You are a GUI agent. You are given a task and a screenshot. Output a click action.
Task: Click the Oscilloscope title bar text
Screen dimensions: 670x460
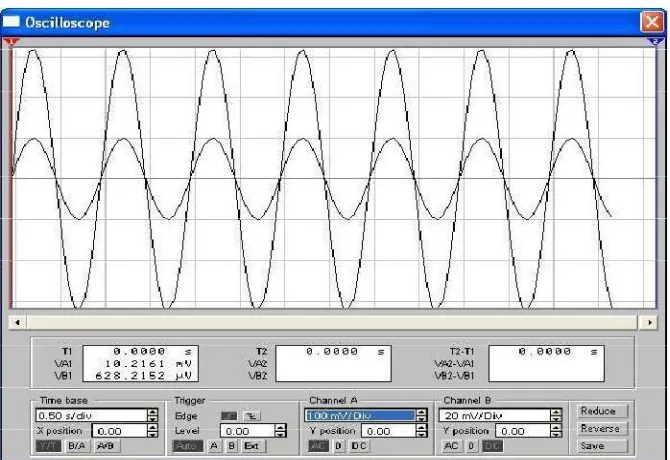pyautogui.click(x=67, y=22)
